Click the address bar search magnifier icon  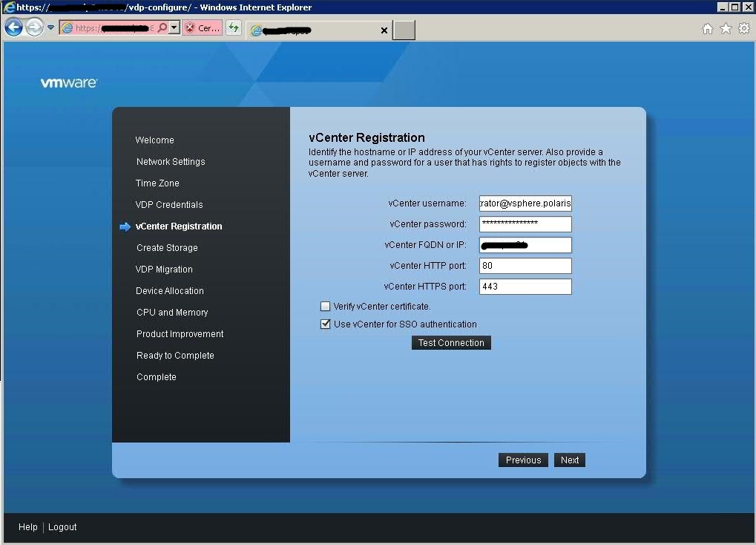click(162, 28)
